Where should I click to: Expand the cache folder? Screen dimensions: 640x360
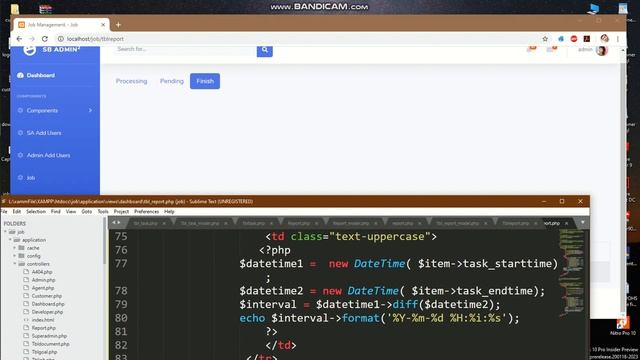coord(15,248)
